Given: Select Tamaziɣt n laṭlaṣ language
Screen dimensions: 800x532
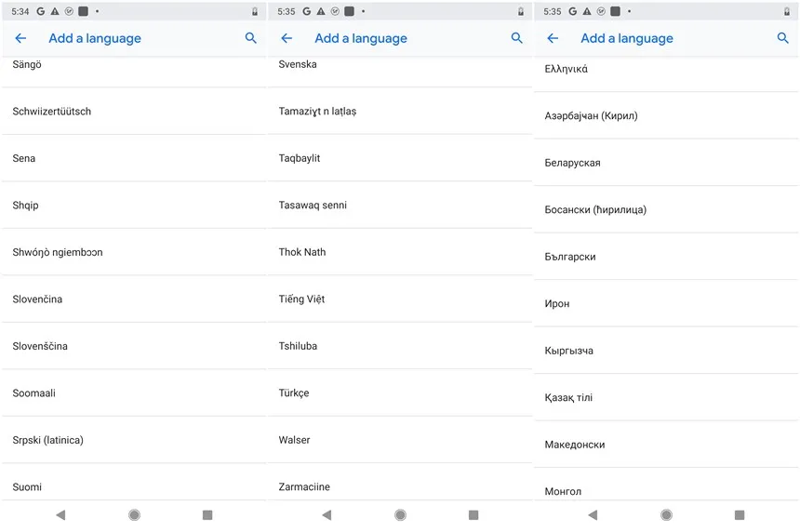Looking at the screenshot, I should pos(400,112).
